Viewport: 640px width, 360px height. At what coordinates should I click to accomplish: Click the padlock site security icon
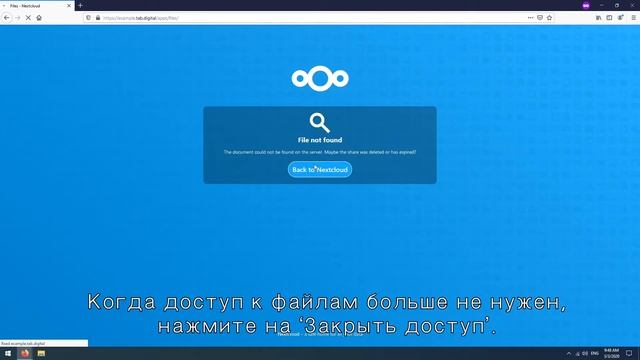(x=98, y=18)
